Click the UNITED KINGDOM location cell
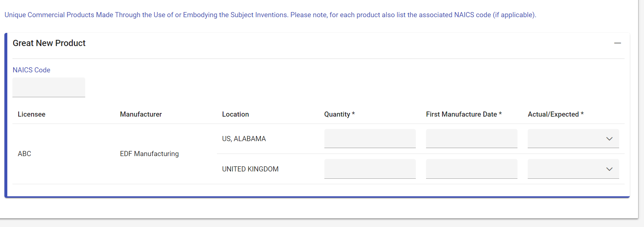Image resolution: width=644 pixels, height=227 pixels. coord(250,169)
